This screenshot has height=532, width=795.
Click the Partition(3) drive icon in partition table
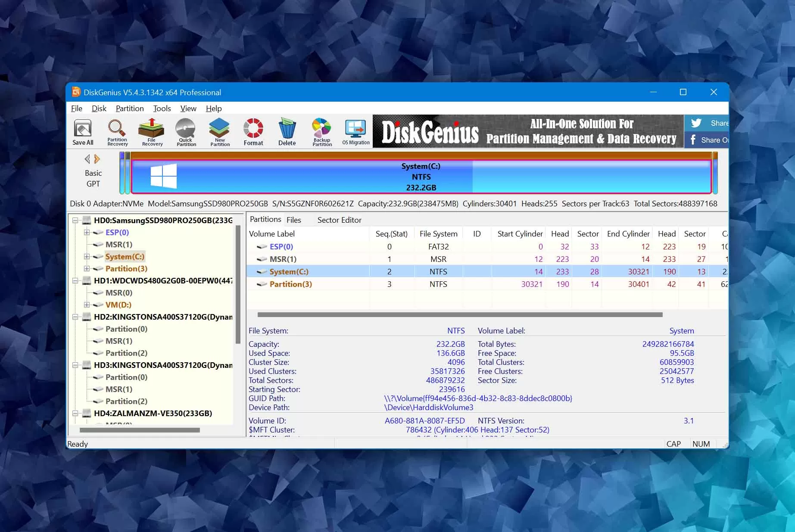[262, 284]
